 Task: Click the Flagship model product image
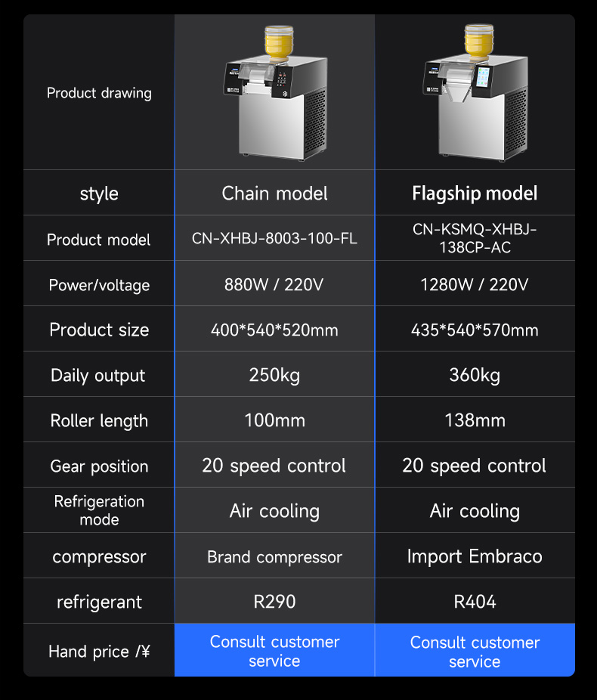point(475,96)
